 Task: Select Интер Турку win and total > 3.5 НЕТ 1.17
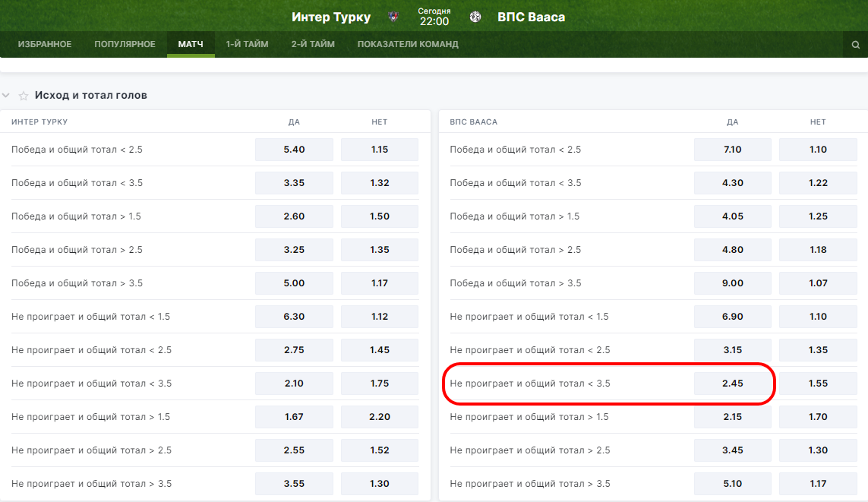tap(380, 283)
